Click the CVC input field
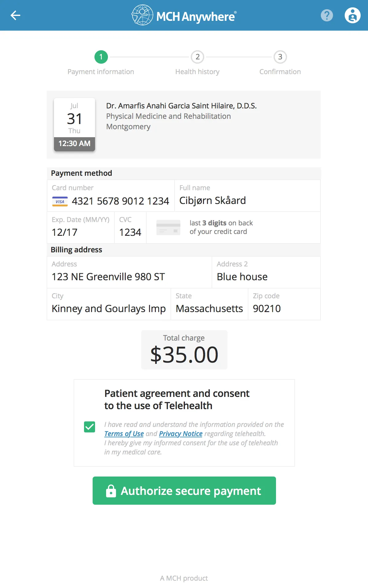Image resolution: width=368 pixels, height=588 pixels. pyautogui.click(x=130, y=232)
